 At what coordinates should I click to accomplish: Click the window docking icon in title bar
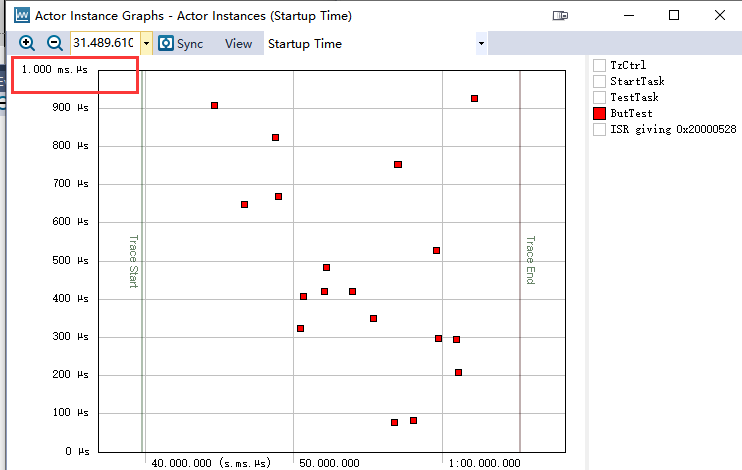pos(560,16)
